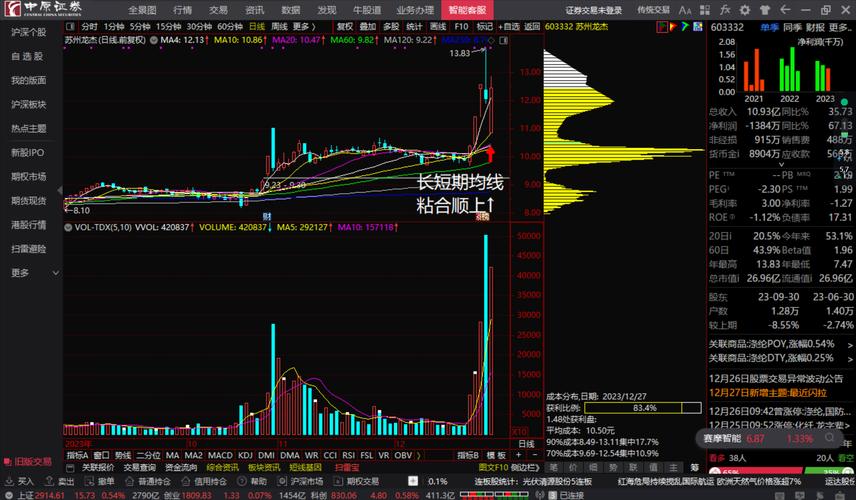The image size is (856, 500).
Task: Toggle the 画线 drawing tool option
Action: pyautogui.click(x=438, y=26)
